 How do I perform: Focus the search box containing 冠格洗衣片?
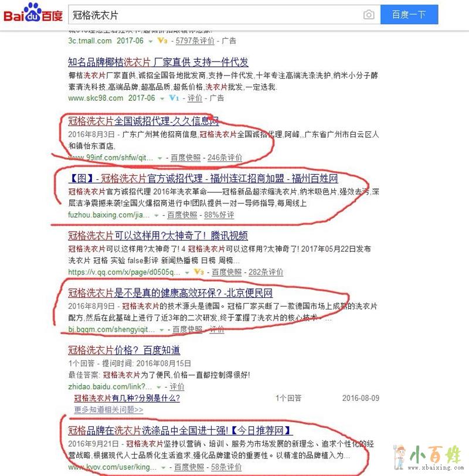(x=216, y=15)
